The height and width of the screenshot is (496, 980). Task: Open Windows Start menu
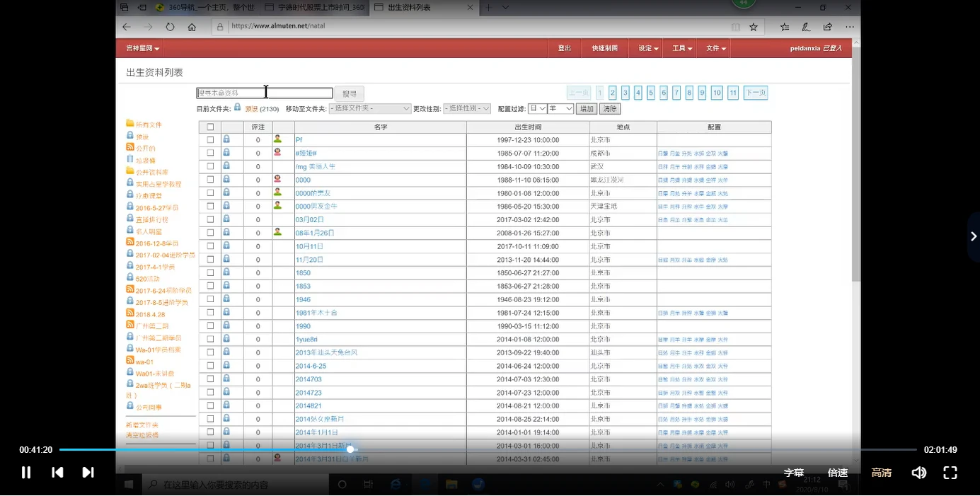pos(129,485)
